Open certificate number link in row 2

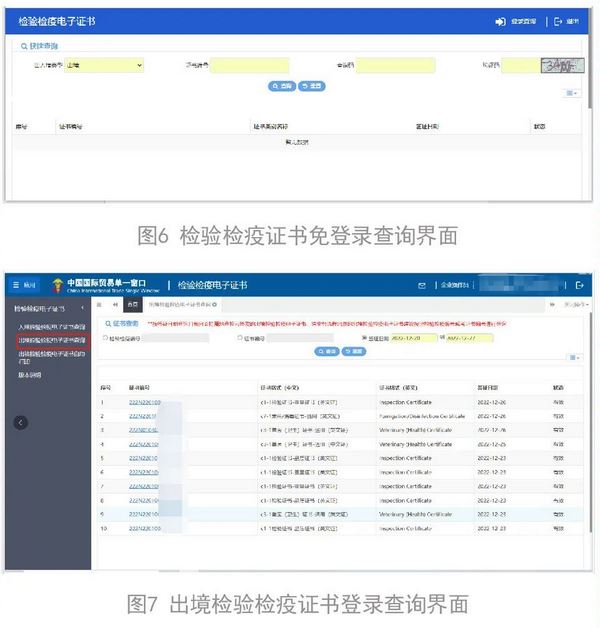click(x=143, y=416)
